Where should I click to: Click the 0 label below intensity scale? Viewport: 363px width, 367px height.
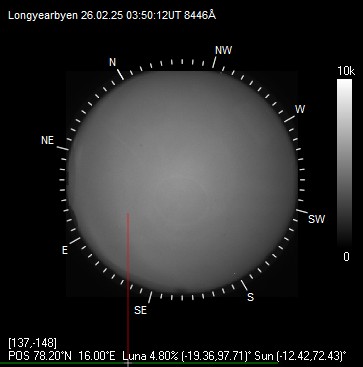pyautogui.click(x=346, y=257)
